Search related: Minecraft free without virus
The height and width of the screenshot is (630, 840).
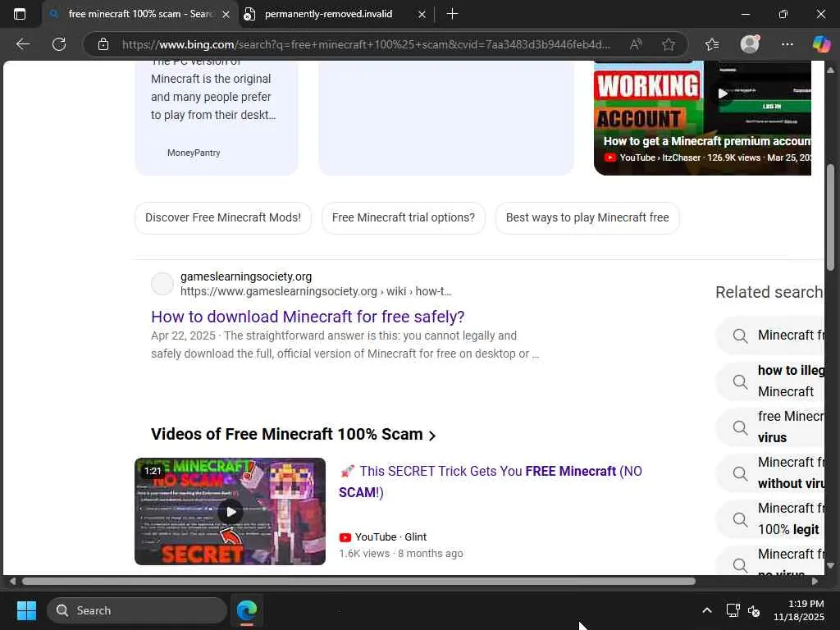click(x=769, y=473)
